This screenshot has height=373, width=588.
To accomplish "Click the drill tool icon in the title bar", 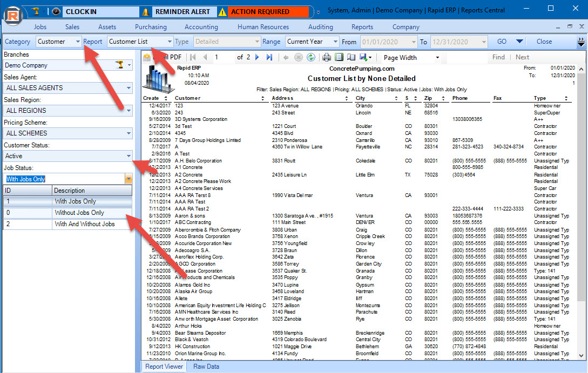I will (x=36, y=11).
